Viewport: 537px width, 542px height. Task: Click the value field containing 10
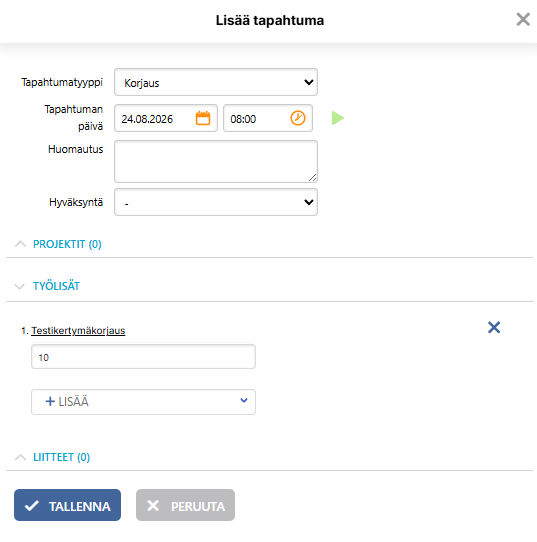(143, 357)
